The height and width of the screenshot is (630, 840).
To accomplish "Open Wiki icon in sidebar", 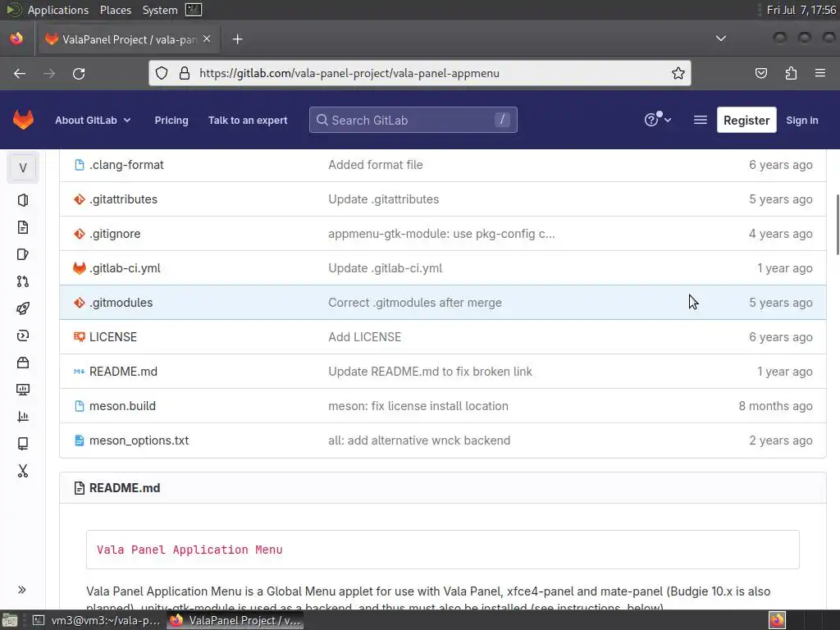I will click(23, 444).
